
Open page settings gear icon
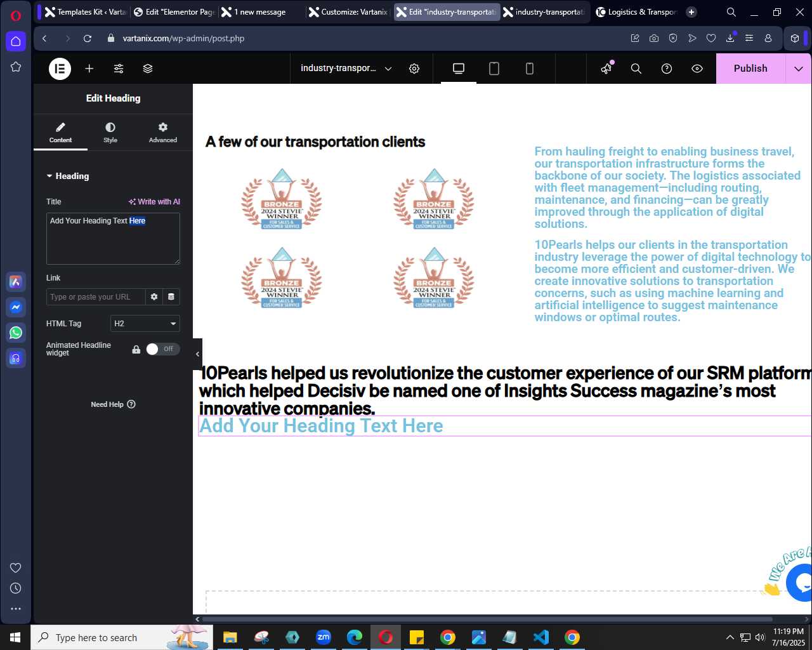click(x=414, y=69)
